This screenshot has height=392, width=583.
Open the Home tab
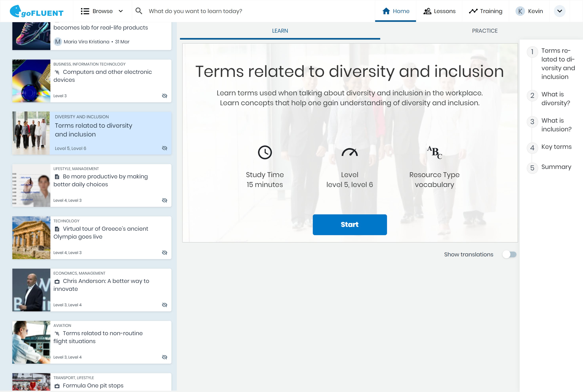tap(395, 11)
